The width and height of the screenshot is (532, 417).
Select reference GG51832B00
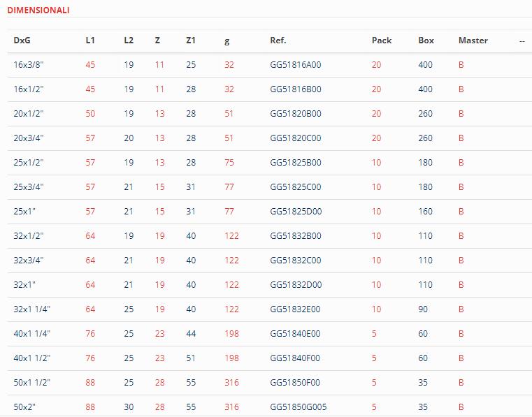click(x=296, y=235)
